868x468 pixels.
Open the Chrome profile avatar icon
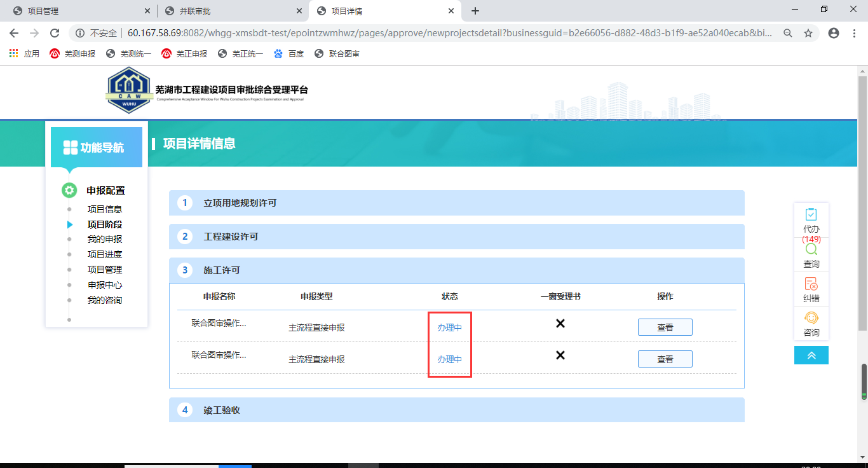tap(834, 33)
